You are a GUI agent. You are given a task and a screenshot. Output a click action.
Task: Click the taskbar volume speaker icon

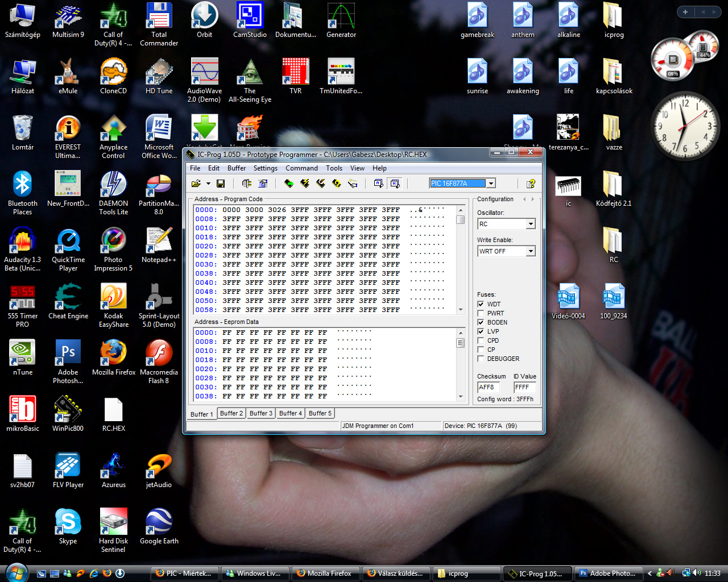(x=697, y=573)
